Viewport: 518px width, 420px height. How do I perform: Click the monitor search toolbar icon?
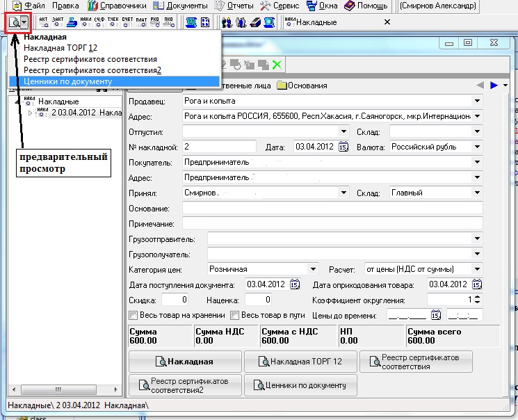tap(269, 22)
